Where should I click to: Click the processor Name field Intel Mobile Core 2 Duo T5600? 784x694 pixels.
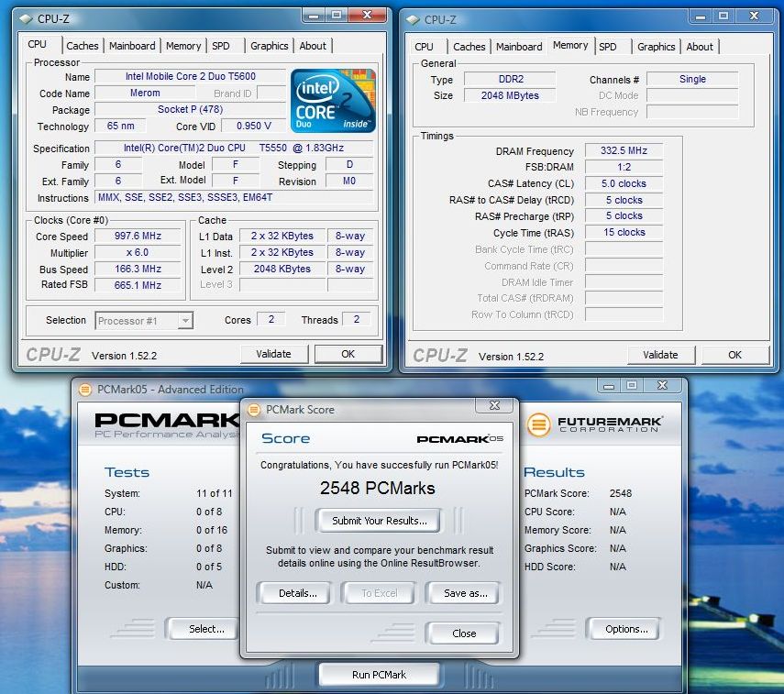(190, 76)
